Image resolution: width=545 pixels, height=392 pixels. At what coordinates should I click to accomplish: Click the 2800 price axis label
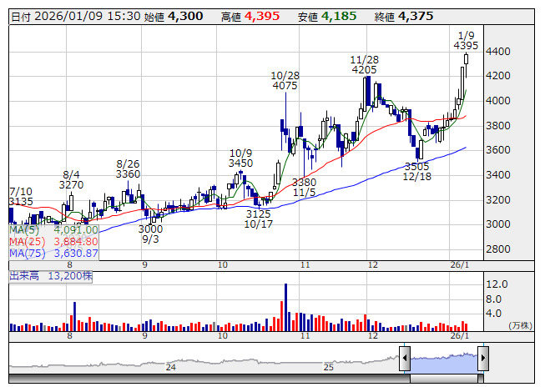pos(498,249)
